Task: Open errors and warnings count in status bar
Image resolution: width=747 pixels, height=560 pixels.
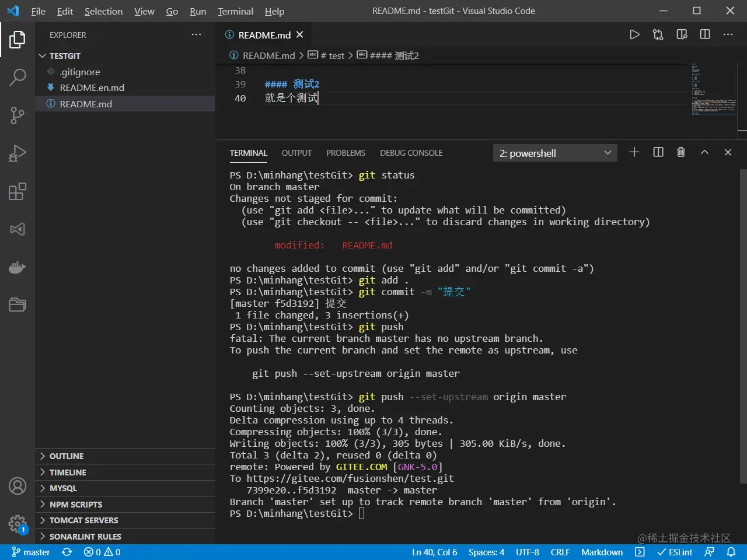Action: 102,552
